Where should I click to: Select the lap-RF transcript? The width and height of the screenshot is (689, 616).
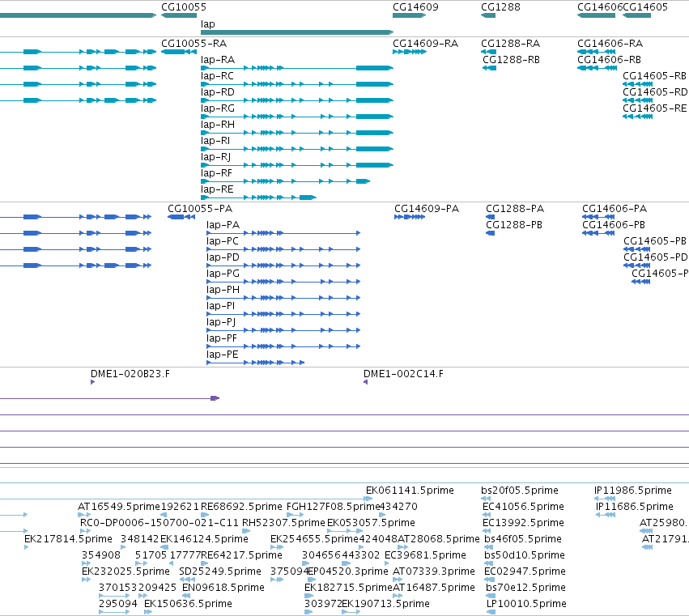click(x=285, y=181)
